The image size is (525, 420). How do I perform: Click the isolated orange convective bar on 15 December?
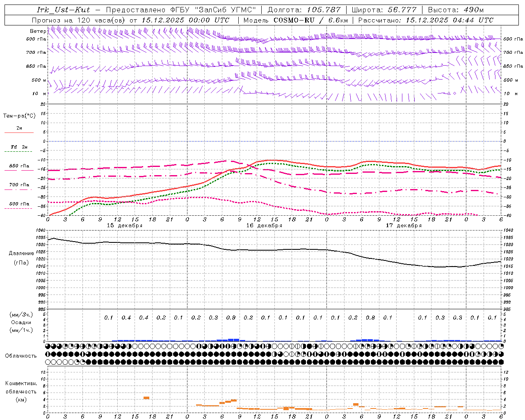pyautogui.click(x=146, y=398)
